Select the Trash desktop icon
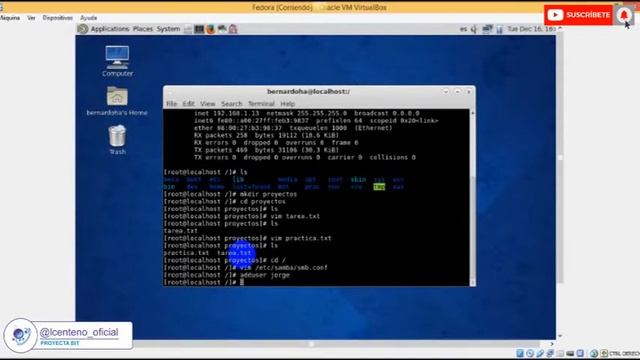 coord(117,140)
